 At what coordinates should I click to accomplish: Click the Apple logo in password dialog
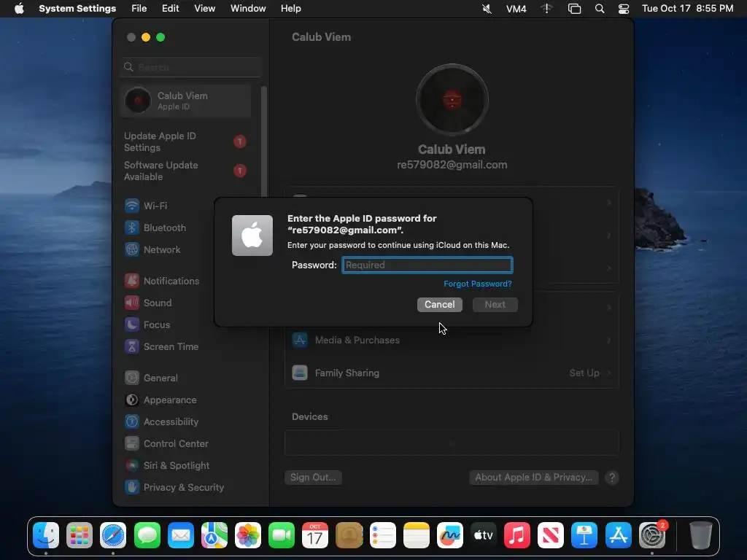[x=252, y=236]
